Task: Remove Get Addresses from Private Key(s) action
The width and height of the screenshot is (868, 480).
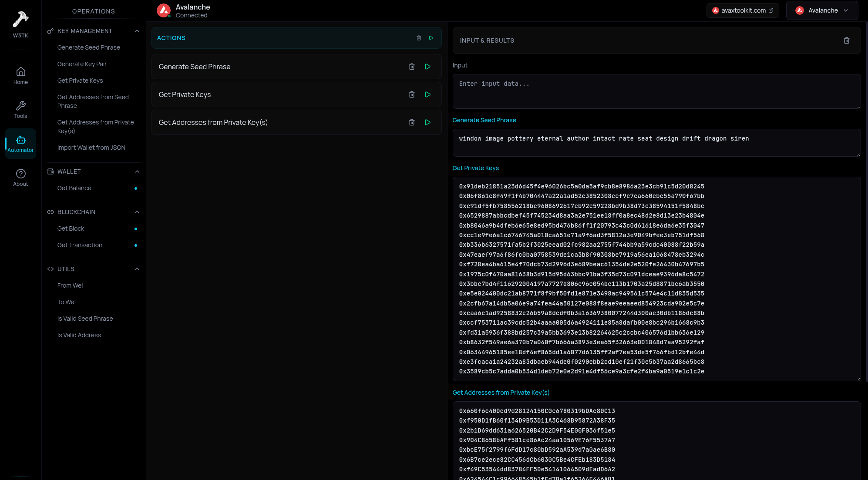Action: click(x=412, y=122)
